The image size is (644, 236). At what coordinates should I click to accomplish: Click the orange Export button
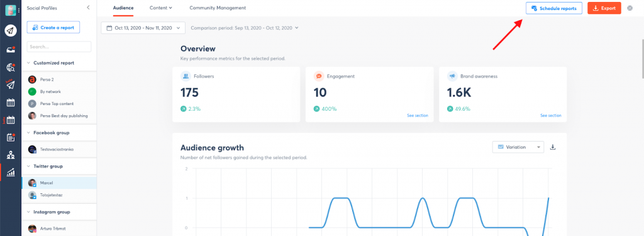[604, 8]
